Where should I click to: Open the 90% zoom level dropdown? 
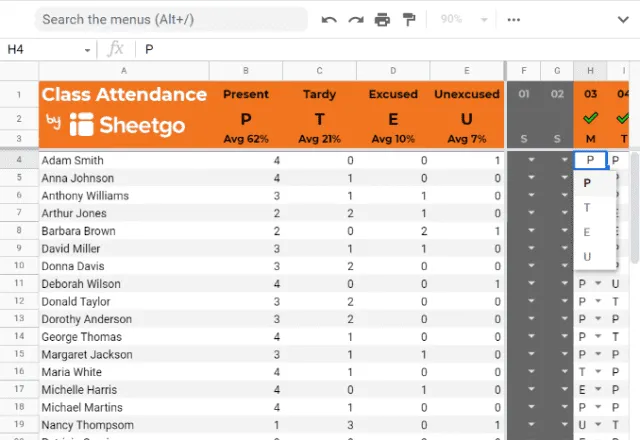(465, 19)
